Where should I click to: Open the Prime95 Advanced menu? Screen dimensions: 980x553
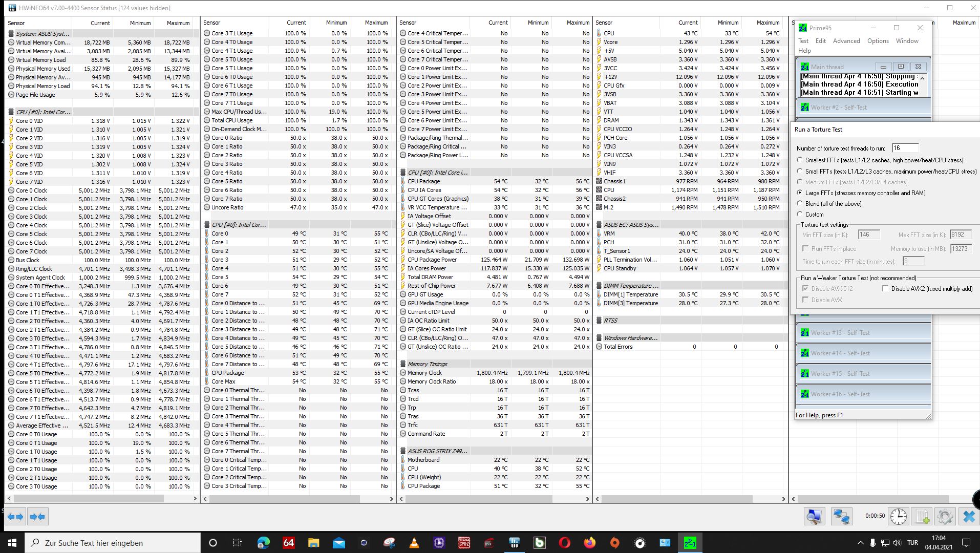click(x=846, y=41)
